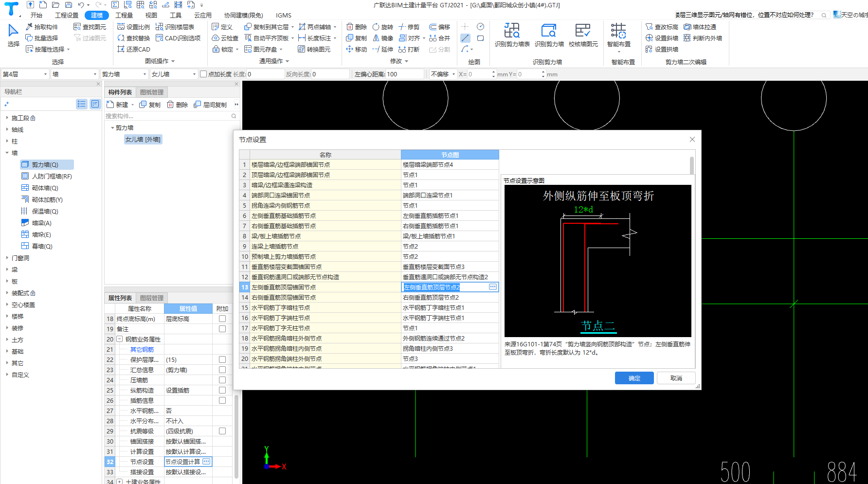This screenshot has height=484, width=868.
Task: Open 判断内外墙 tool
Action: [x=703, y=38]
